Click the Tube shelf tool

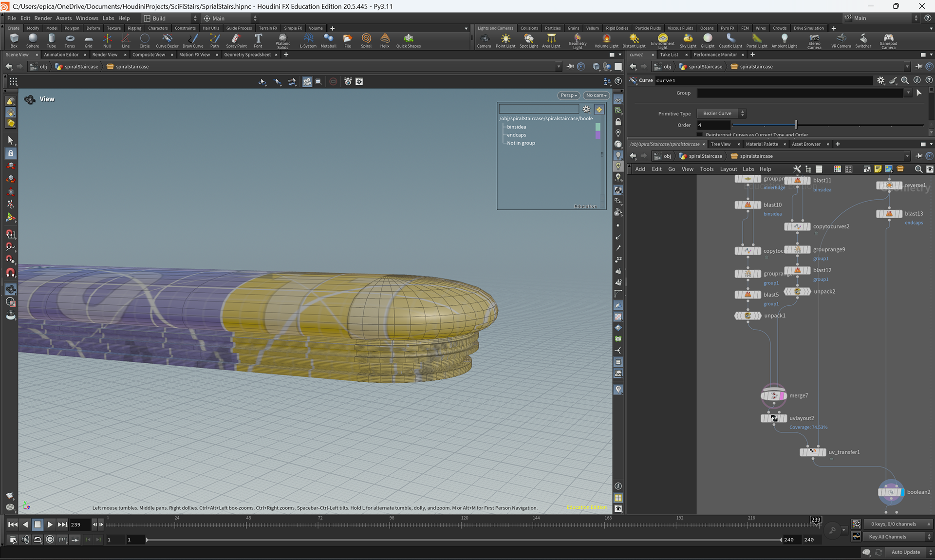[51, 40]
